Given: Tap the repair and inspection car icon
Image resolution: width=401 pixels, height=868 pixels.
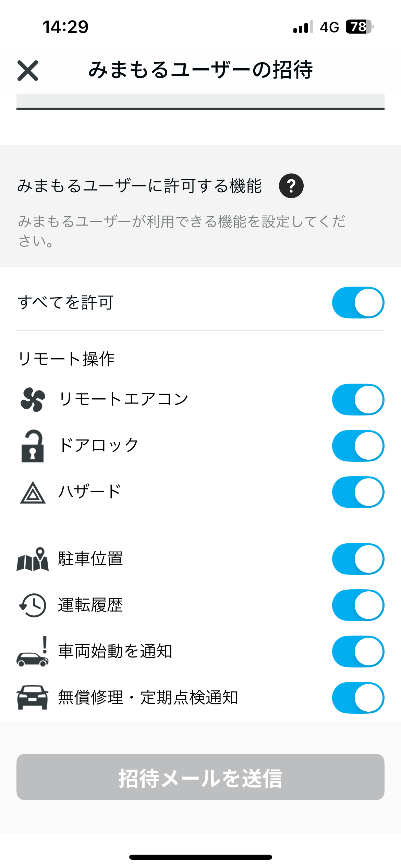Looking at the screenshot, I should [33, 698].
